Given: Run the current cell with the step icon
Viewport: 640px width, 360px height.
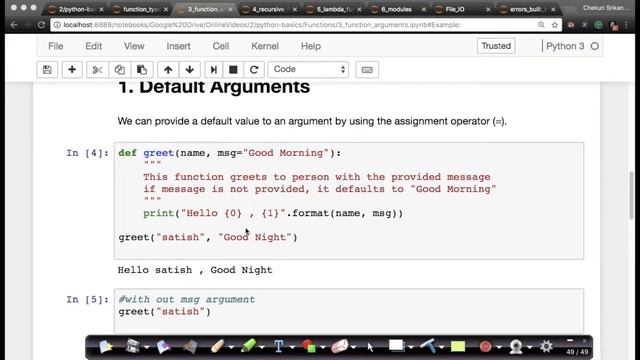Looking at the screenshot, I should click(213, 70).
